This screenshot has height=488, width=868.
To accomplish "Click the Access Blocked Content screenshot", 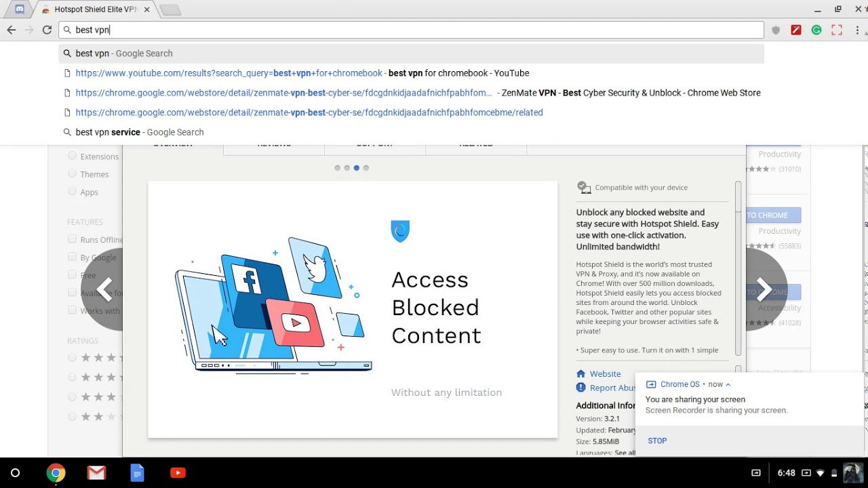I will click(353, 309).
